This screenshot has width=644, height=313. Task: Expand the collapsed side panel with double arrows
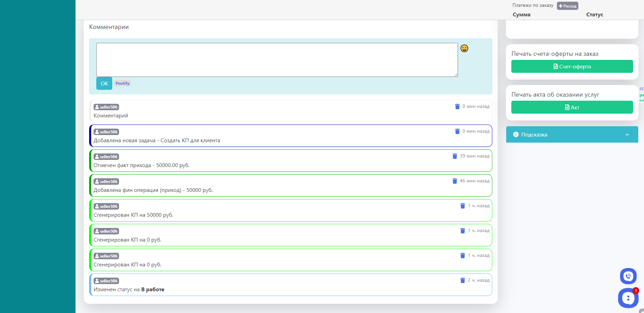click(641, 89)
